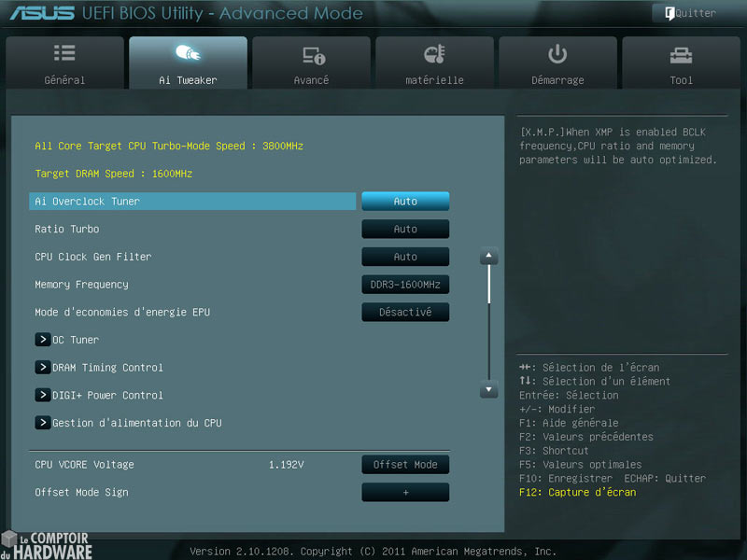747x560 pixels.
Task: Set Ai Overclock Tuner to another mode
Action: [x=405, y=201]
